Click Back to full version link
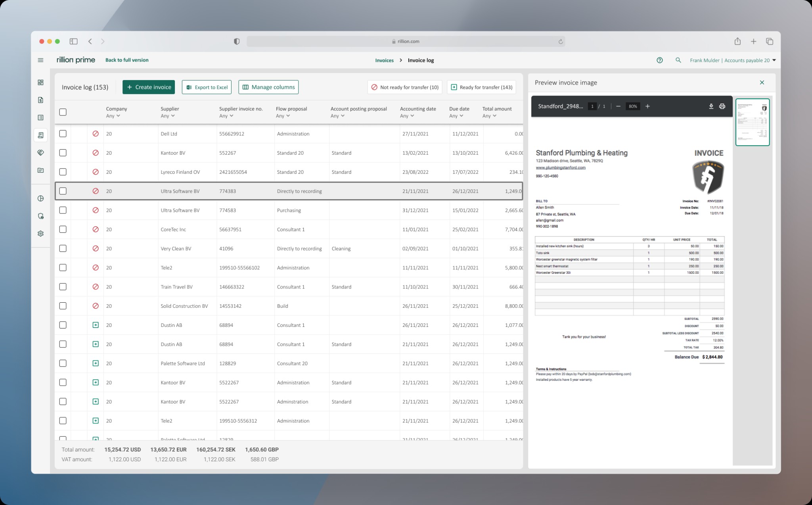The image size is (812, 505). coord(127,60)
